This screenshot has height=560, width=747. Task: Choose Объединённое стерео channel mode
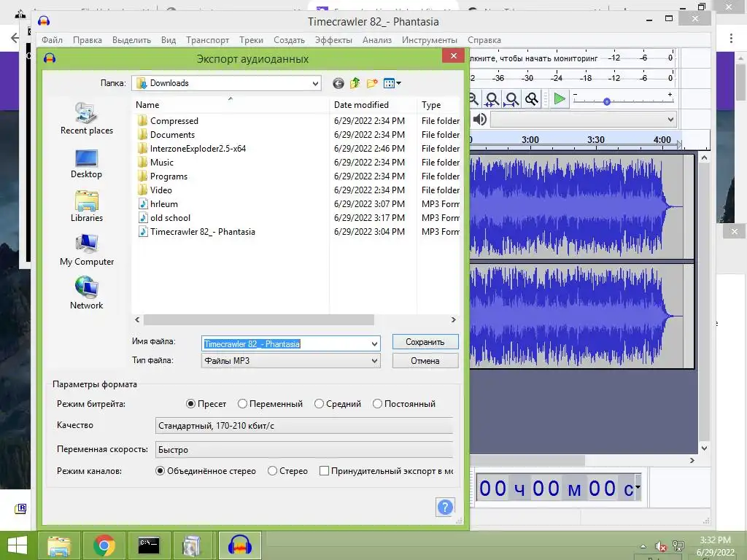tap(206, 471)
